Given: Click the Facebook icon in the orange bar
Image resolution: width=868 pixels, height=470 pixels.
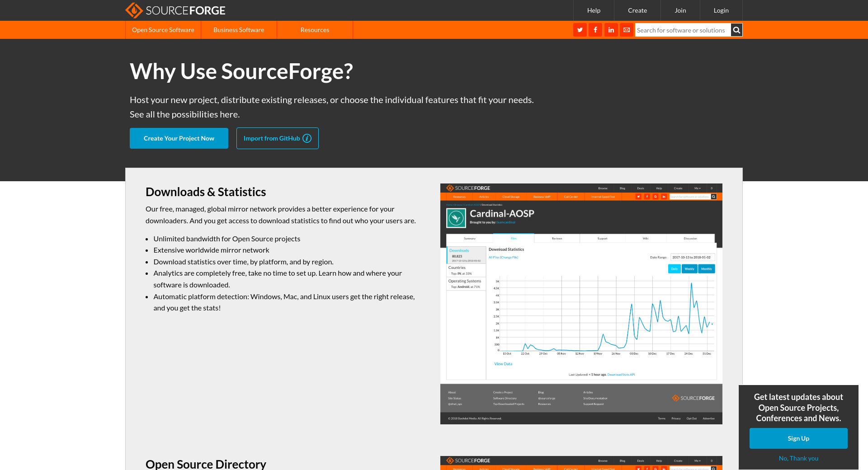Looking at the screenshot, I should click(595, 30).
